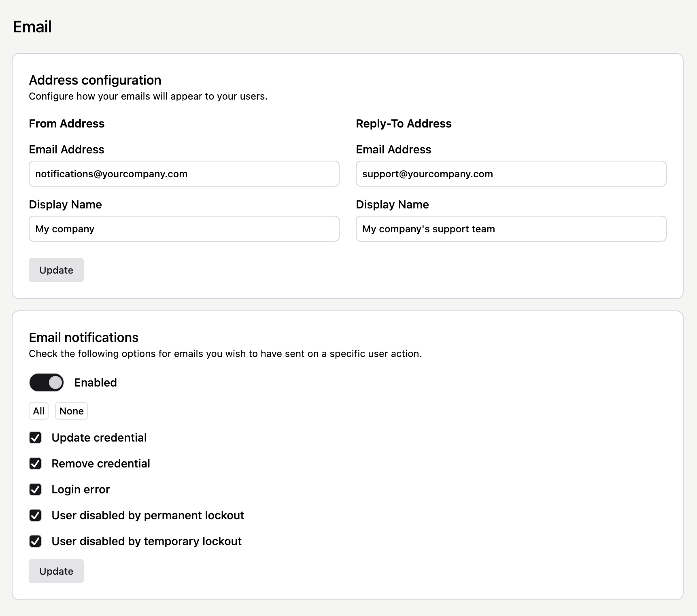The width and height of the screenshot is (697, 616).
Task: Click the permanent lockout label text
Action: point(147,515)
